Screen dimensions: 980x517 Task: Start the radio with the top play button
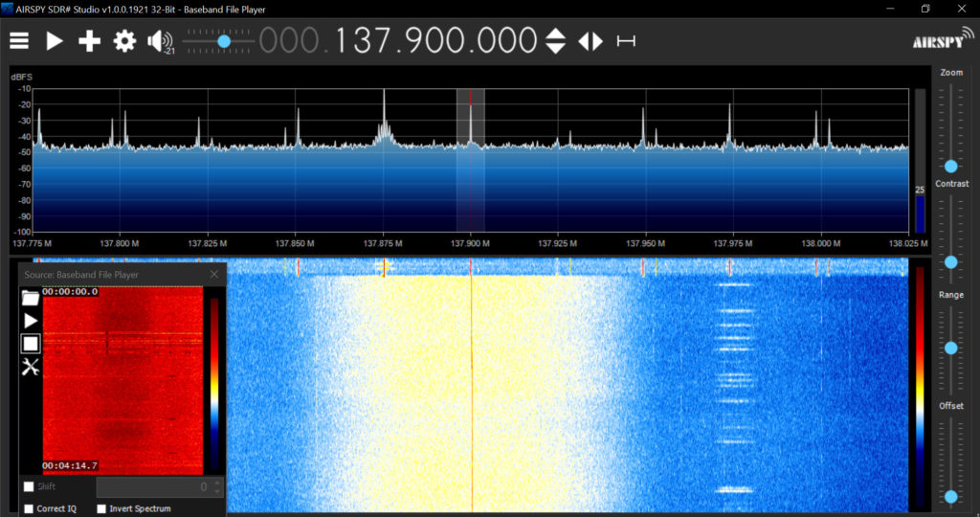click(55, 41)
